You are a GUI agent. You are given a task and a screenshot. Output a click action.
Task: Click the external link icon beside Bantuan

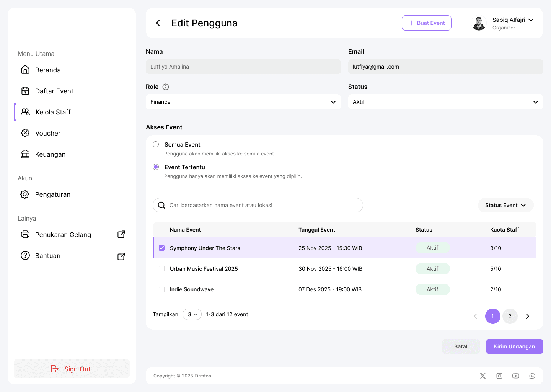click(x=121, y=256)
